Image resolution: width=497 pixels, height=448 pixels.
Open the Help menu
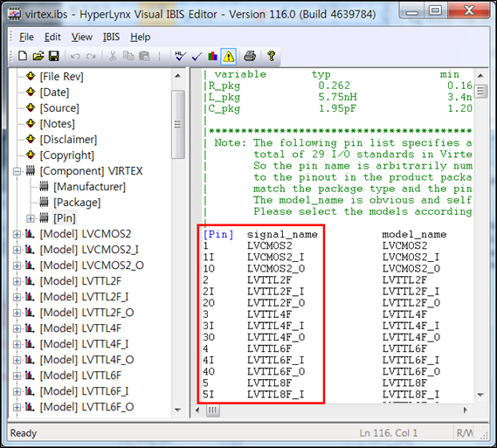click(140, 37)
